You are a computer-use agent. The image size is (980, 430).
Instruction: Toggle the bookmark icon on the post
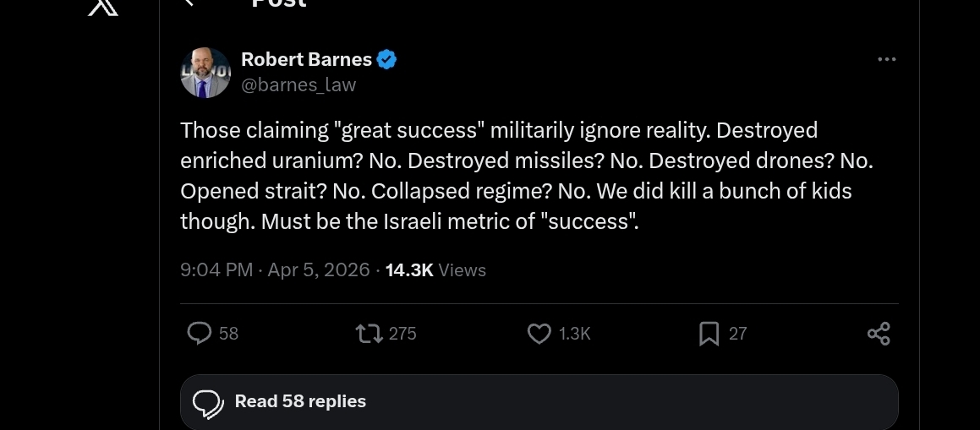(x=709, y=334)
